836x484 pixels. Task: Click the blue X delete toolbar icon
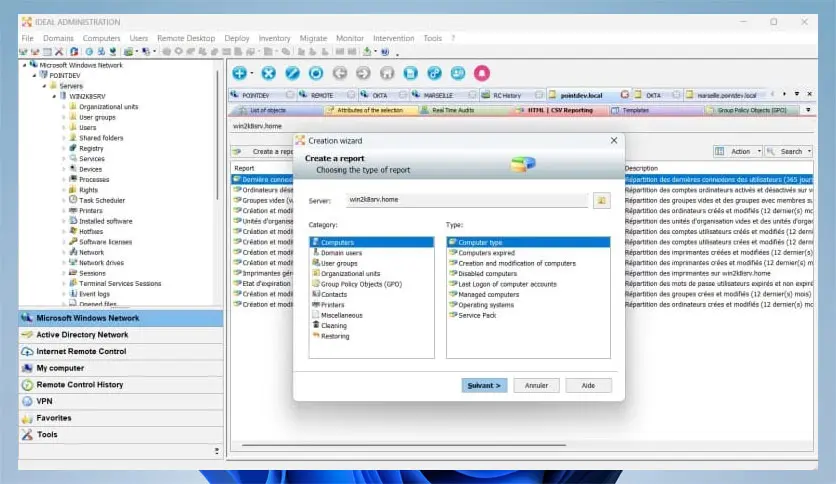[x=269, y=73]
